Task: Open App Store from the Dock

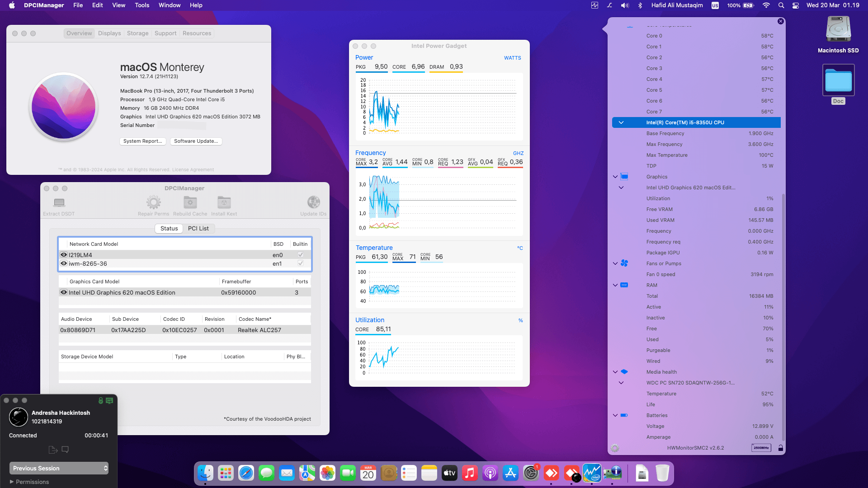Action: 510,473
